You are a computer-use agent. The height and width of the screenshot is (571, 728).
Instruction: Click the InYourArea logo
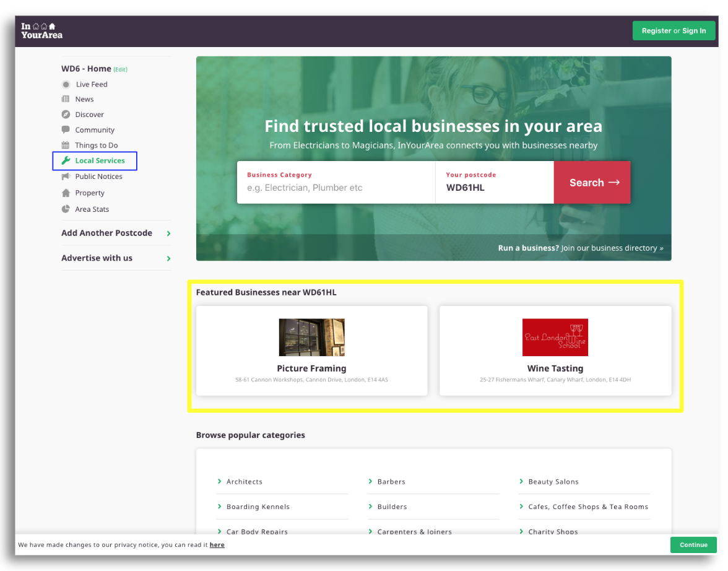41,31
